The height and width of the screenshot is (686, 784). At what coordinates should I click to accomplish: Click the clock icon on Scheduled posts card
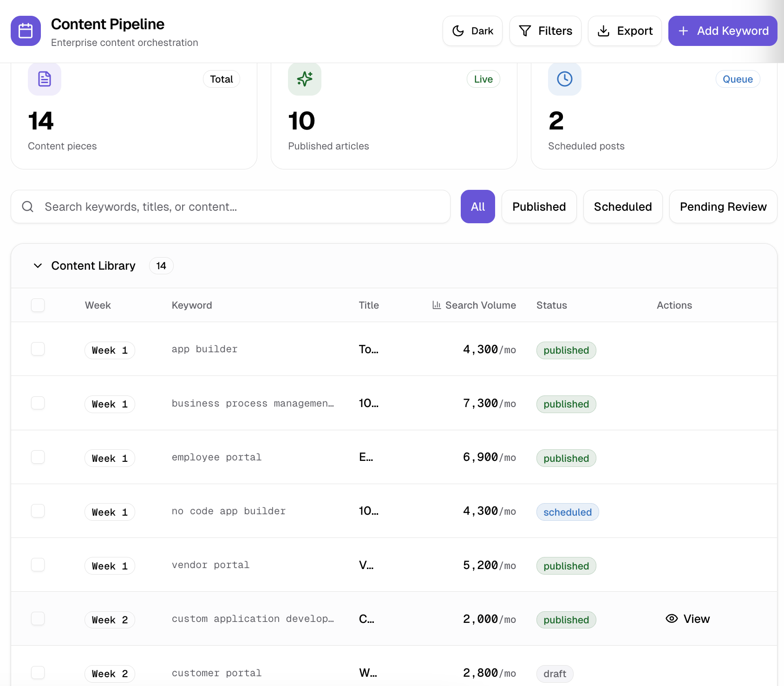tap(564, 79)
